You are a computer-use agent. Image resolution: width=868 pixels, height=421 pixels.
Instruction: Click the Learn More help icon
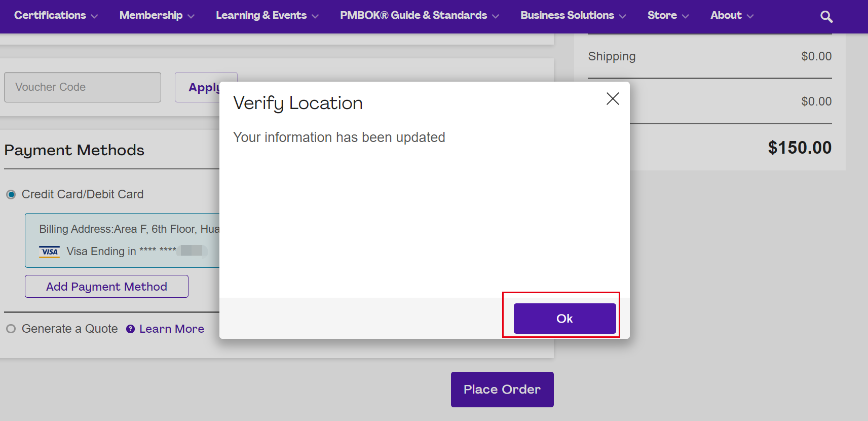(x=131, y=329)
